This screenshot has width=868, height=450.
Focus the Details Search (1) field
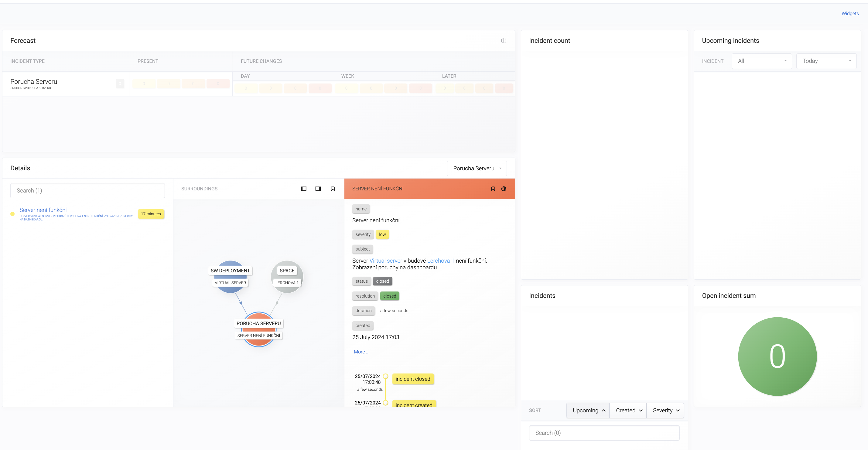pos(87,191)
